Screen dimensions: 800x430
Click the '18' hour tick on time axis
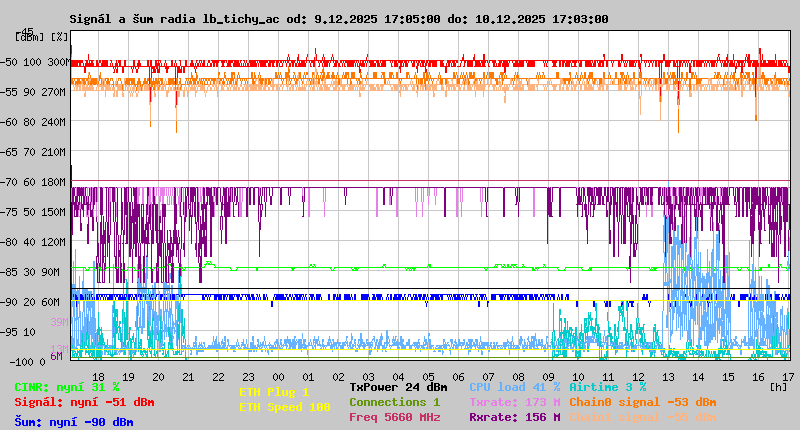98,377
